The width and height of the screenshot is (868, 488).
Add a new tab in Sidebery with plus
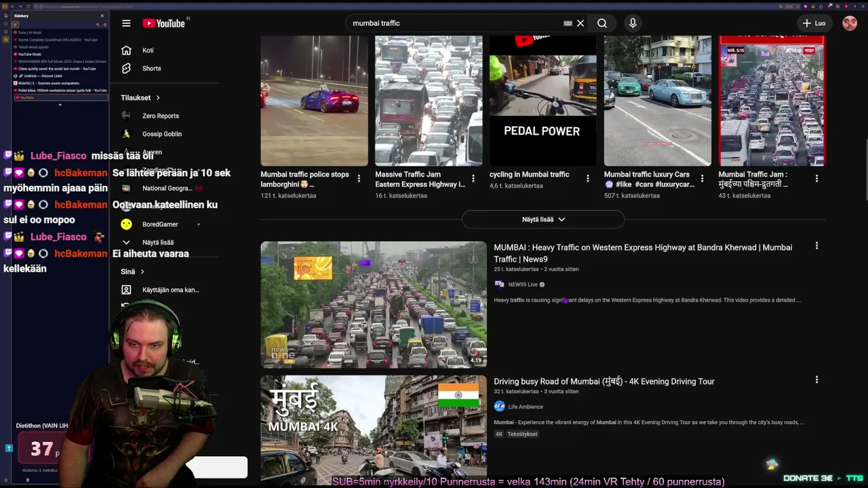pyautogui.click(x=60, y=105)
